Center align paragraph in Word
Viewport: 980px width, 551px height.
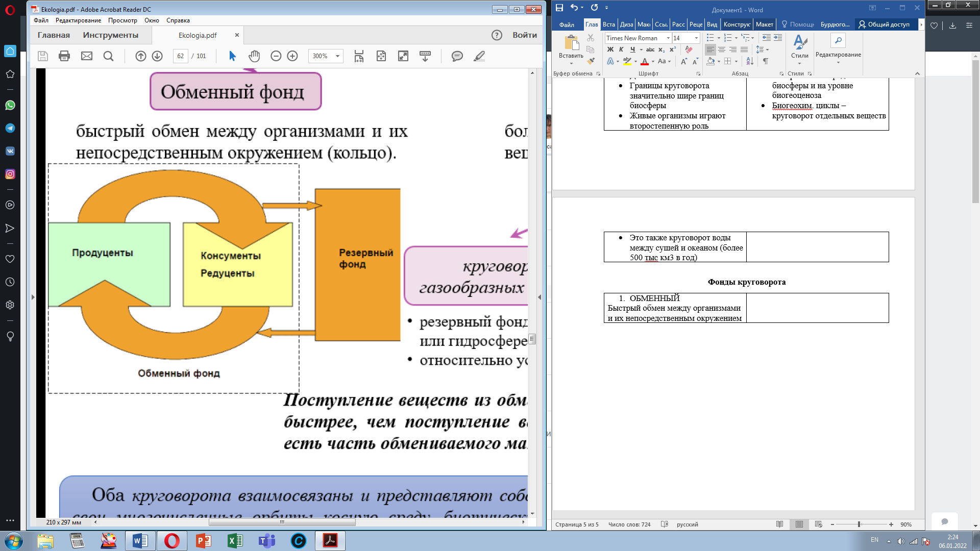point(722,49)
